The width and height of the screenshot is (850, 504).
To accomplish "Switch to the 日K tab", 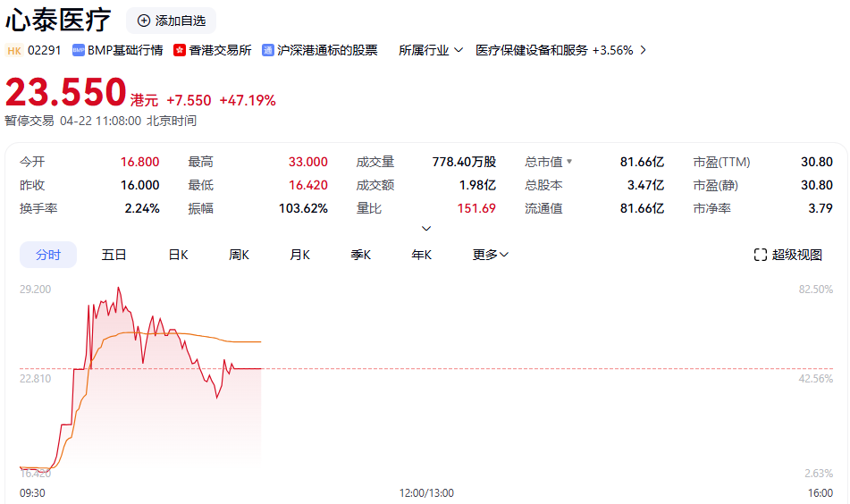I will click(178, 255).
